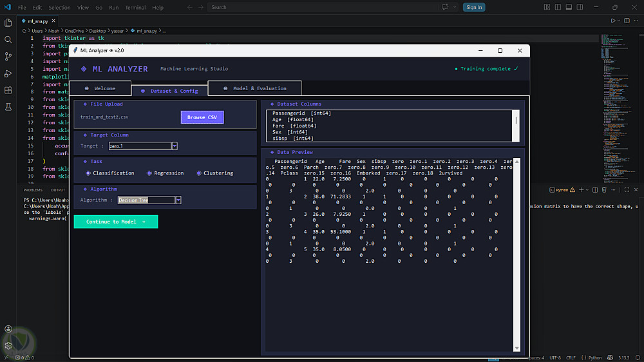
Task: Open Accounts icon in VS Code activity bar
Action: click(x=8, y=329)
